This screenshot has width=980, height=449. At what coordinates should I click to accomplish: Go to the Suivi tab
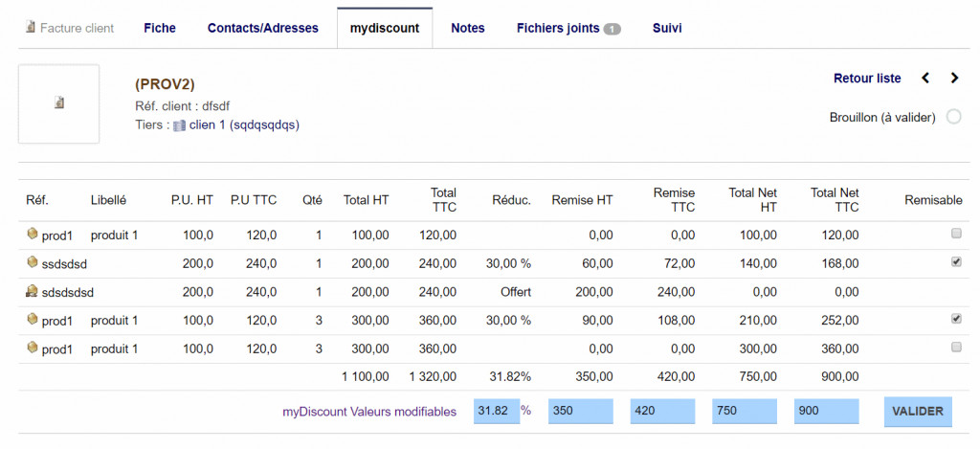[667, 28]
